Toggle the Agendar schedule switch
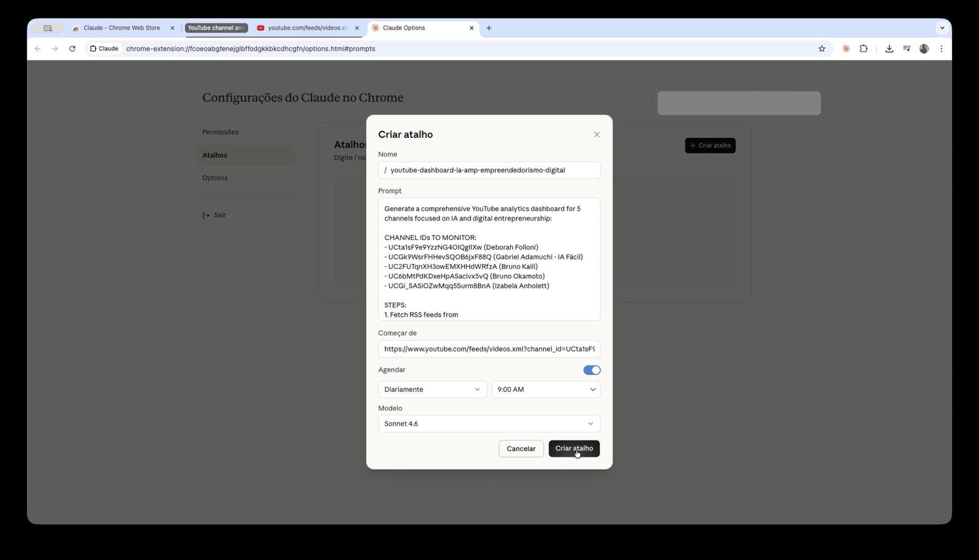Viewport: 979px width, 560px height. [x=592, y=370]
